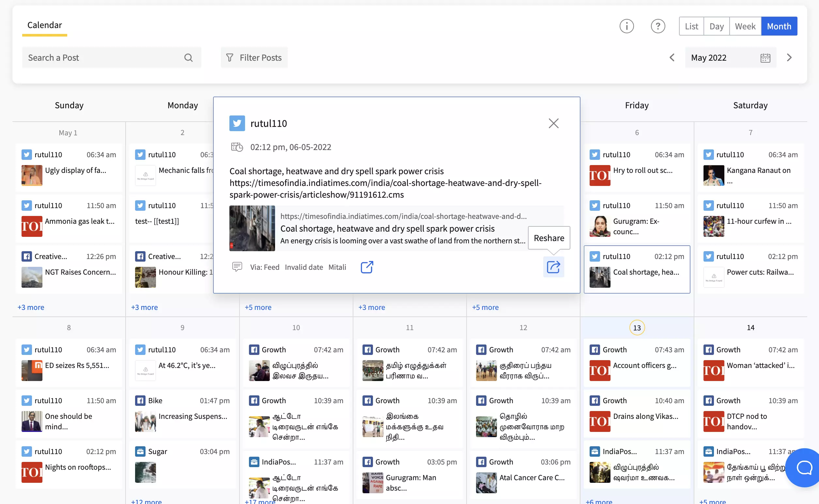Switch to Week view

[x=745, y=26]
